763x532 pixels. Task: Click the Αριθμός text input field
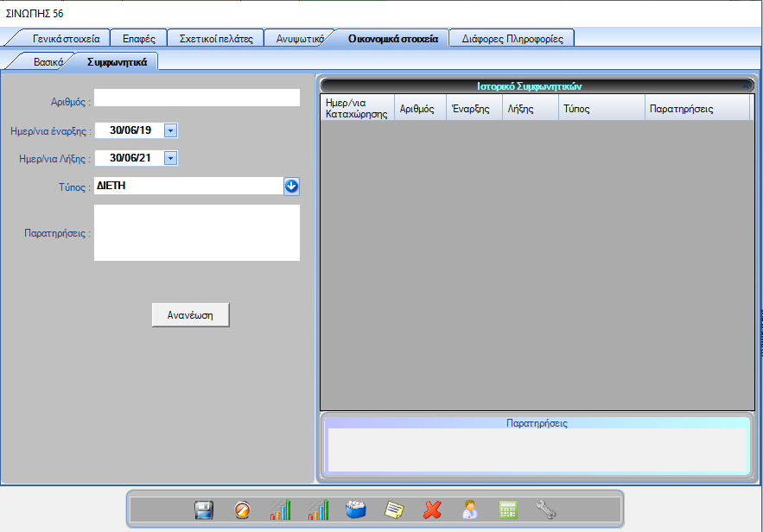(196, 98)
